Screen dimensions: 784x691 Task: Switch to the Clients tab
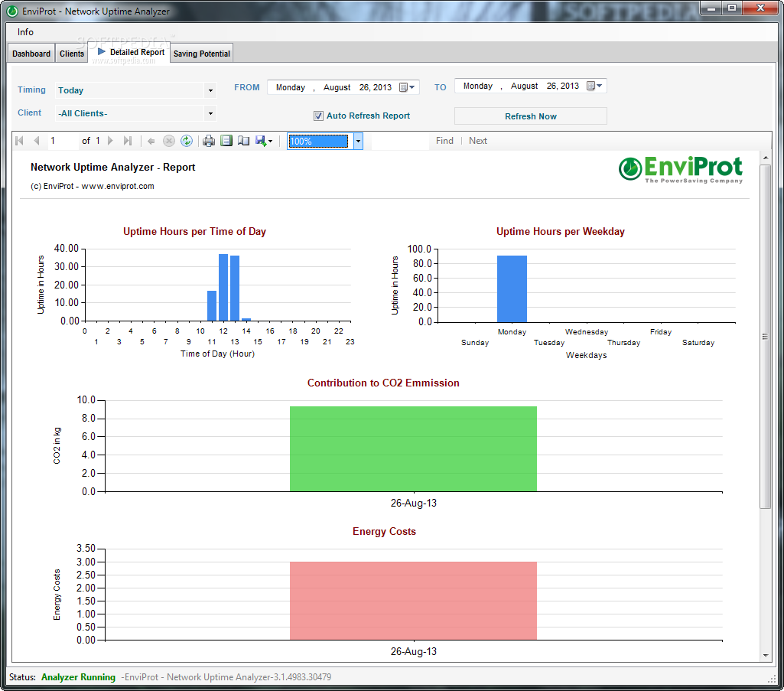72,54
